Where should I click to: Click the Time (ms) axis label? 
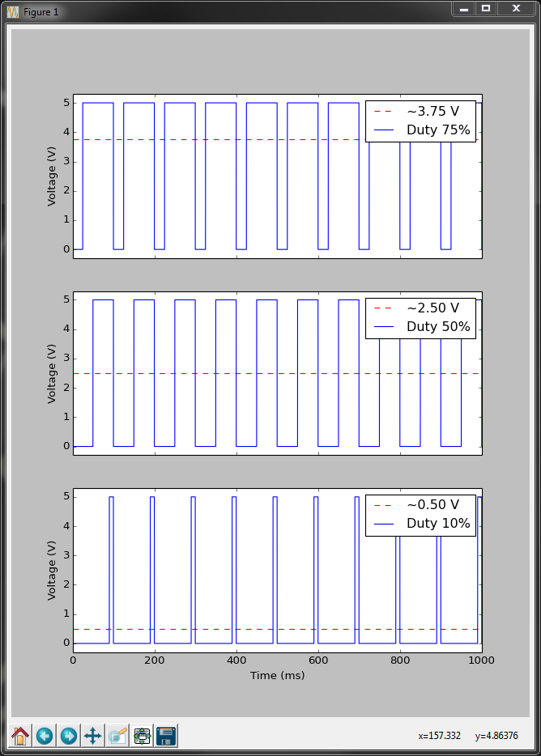click(x=277, y=675)
